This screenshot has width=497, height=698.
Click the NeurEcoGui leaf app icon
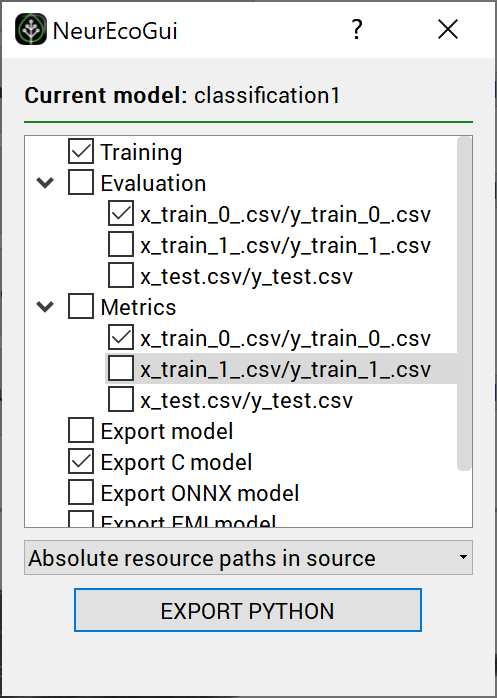coord(31,29)
